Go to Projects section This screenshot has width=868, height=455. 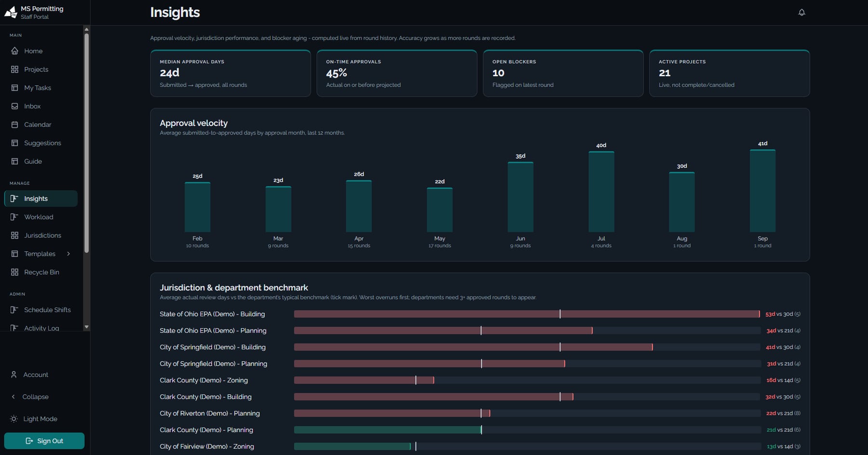41,69
